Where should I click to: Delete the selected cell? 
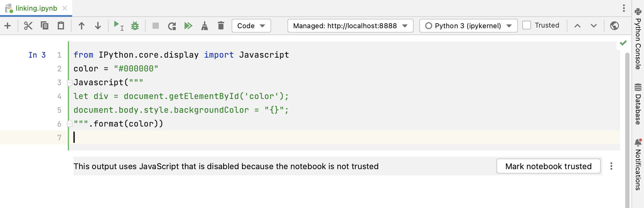221,26
